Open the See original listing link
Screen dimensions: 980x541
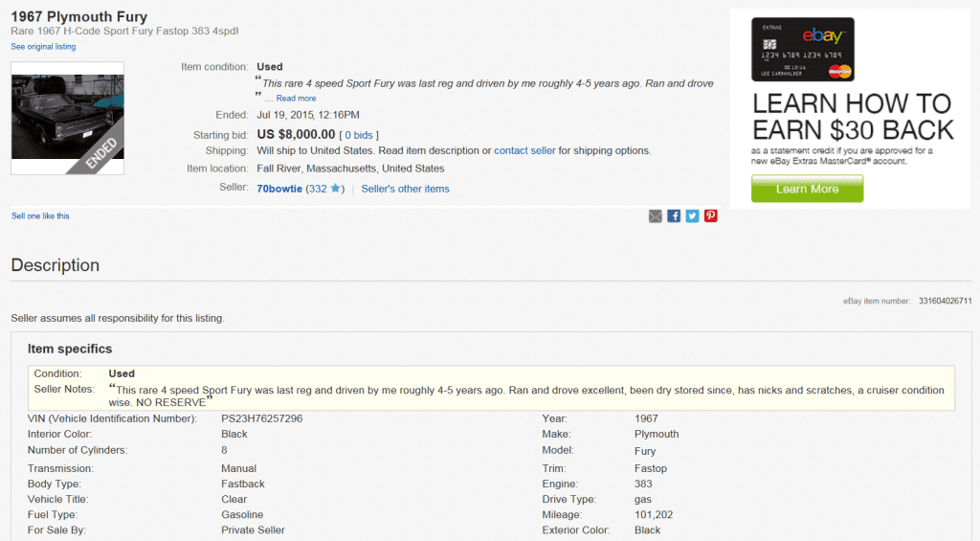click(43, 47)
